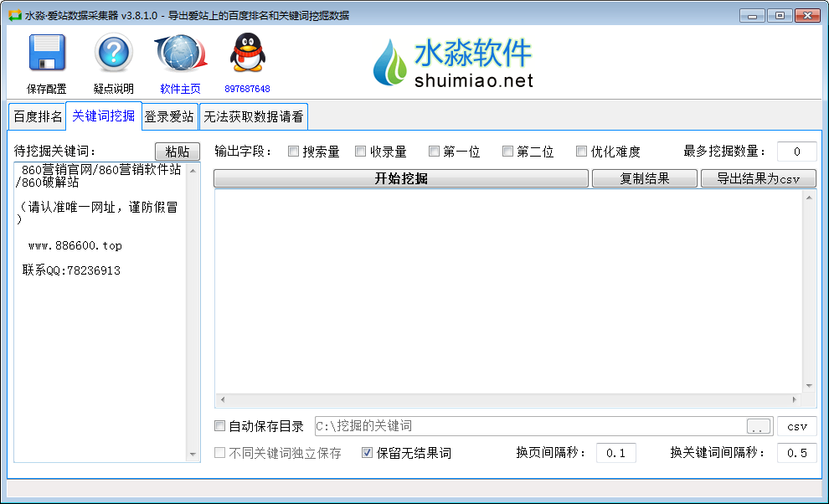
Task: Click the app icon in the title bar
Action: click(x=15, y=15)
